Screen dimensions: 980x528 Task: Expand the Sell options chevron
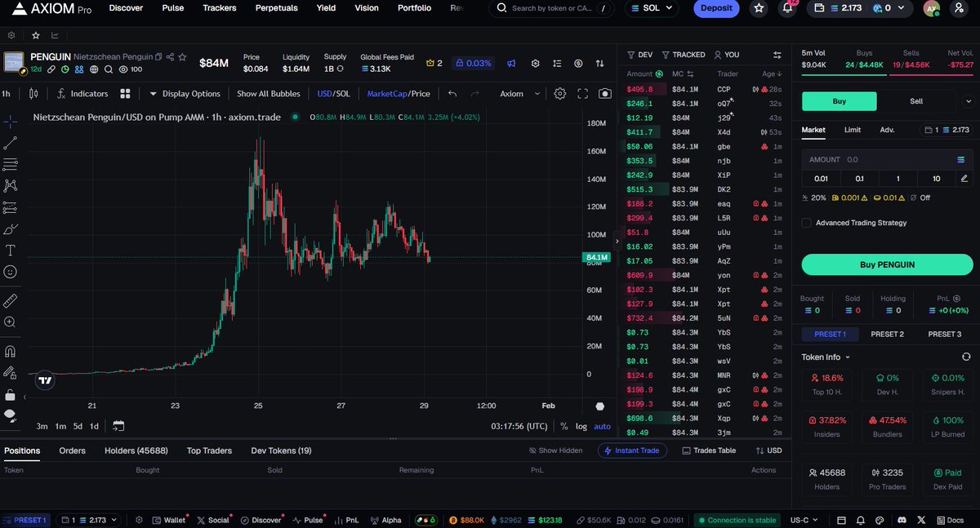tap(968, 101)
